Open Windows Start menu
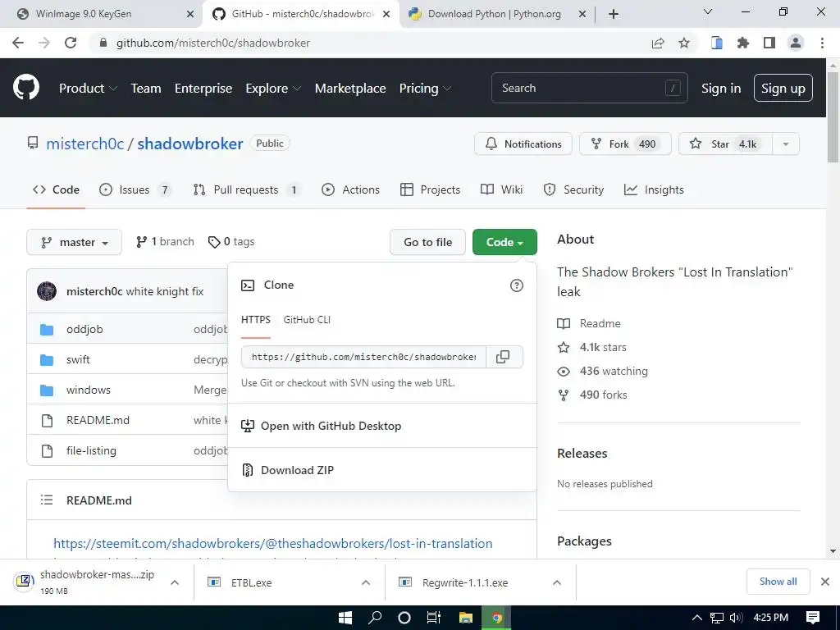The width and height of the screenshot is (840, 630). click(345, 618)
